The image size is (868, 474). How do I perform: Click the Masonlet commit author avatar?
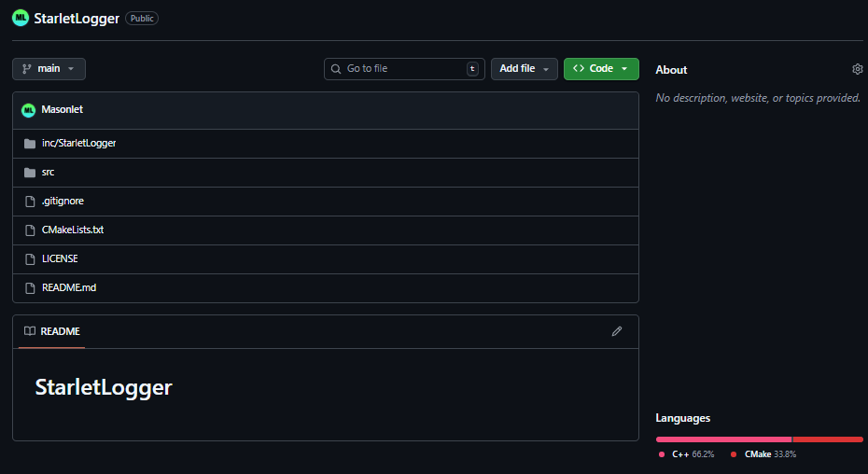[28, 110]
